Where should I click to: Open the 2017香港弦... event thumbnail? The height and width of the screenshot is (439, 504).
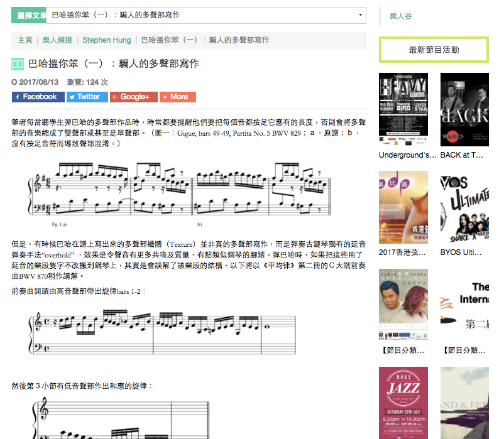[x=403, y=206]
